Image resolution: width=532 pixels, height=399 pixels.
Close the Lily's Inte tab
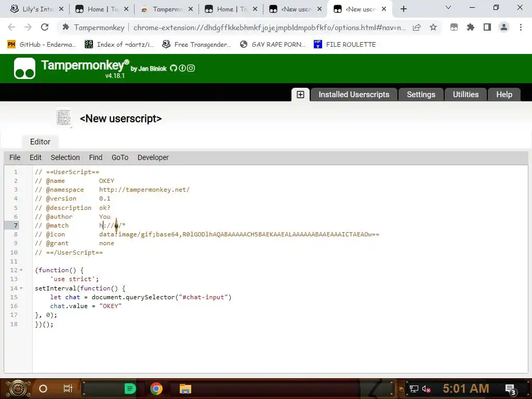61,9
